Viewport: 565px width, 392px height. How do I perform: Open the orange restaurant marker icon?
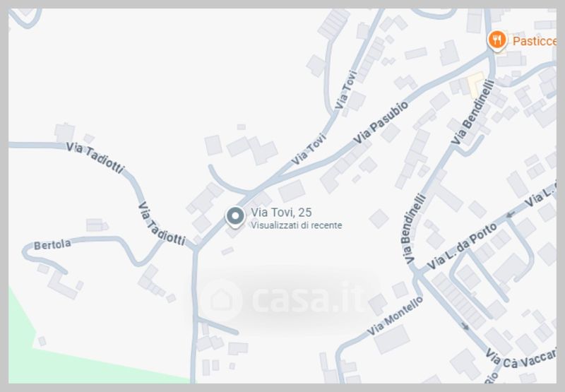point(497,41)
